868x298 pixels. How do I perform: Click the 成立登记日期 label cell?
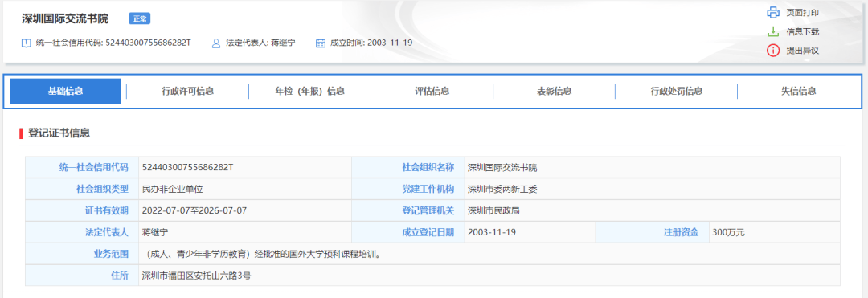pyautogui.click(x=408, y=232)
